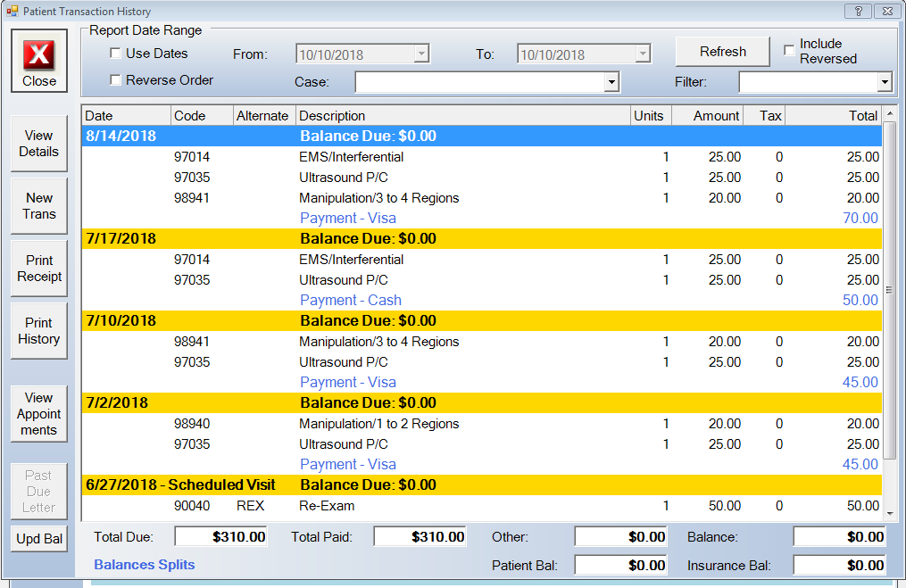The height and width of the screenshot is (588, 906).
Task: Click the scrollbar up arrow
Action: [890, 113]
